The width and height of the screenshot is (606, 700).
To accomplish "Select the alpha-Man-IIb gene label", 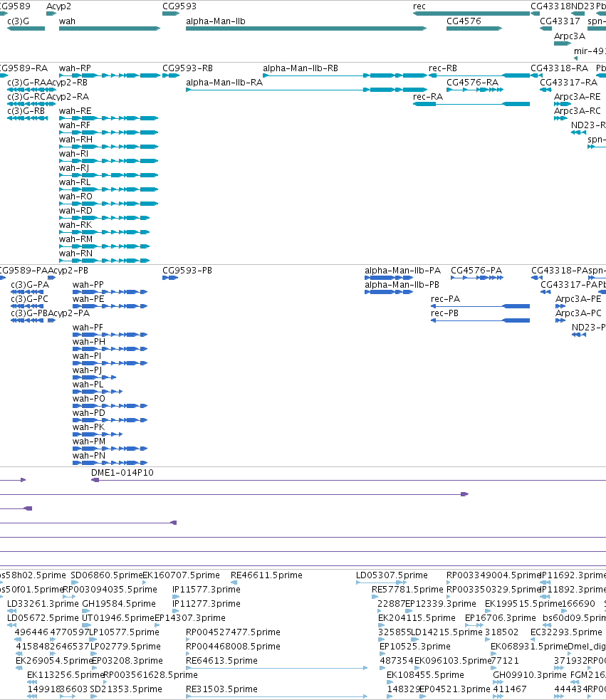I will (216, 21).
